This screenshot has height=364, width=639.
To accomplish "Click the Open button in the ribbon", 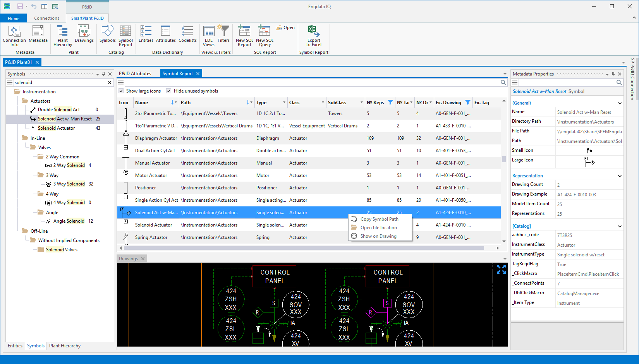I will [x=285, y=27].
